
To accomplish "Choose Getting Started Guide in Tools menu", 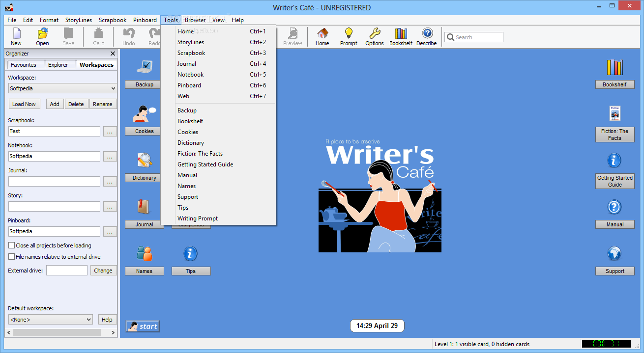I will (x=219, y=164).
